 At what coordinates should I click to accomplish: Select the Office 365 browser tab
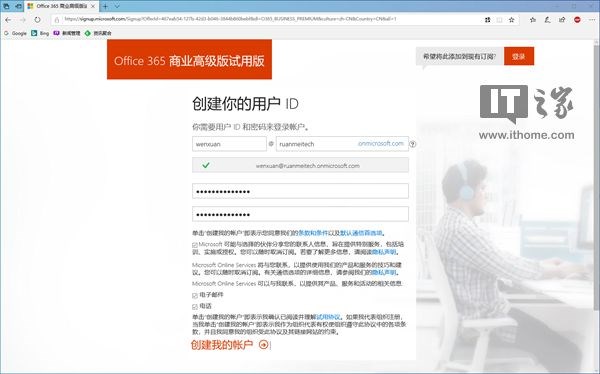coord(62,6)
